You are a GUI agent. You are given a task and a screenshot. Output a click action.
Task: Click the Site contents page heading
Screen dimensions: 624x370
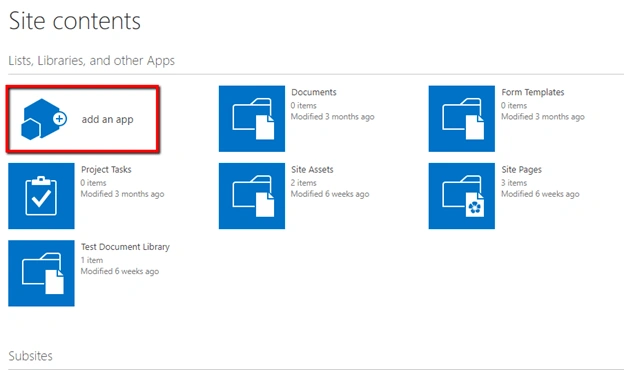click(75, 21)
